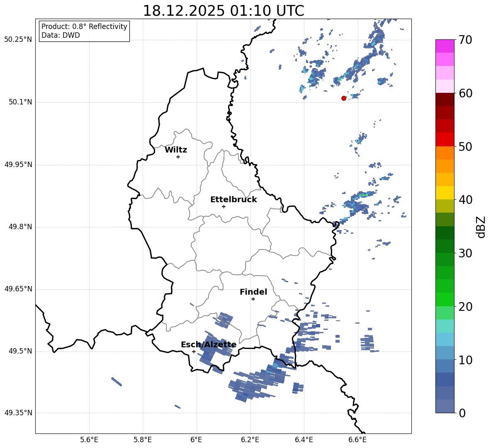Screen dimensions: 491x448
Task: Click the 60 value on the colorbar
Action: pyautogui.click(x=465, y=93)
